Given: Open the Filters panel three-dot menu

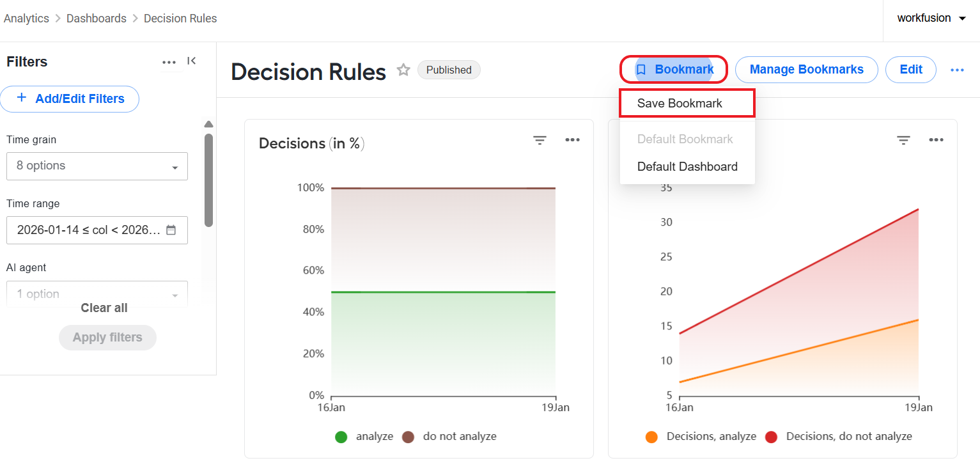Looking at the screenshot, I should click(x=169, y=62).
